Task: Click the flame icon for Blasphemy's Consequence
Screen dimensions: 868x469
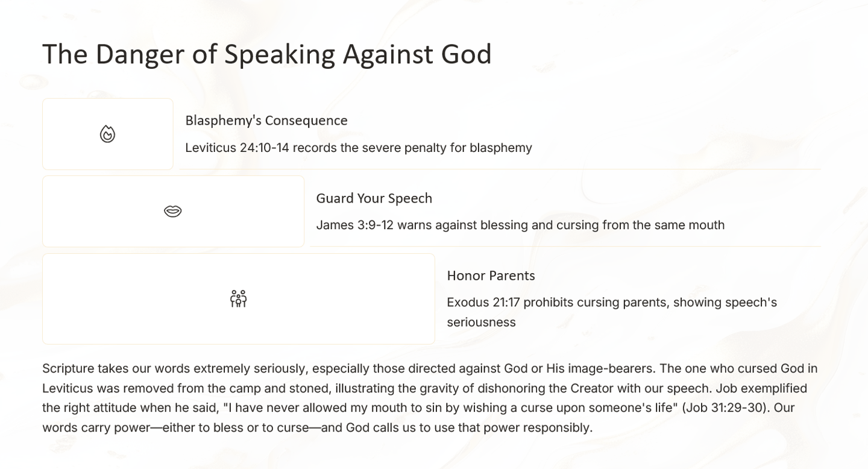Action: click(107, 134)
